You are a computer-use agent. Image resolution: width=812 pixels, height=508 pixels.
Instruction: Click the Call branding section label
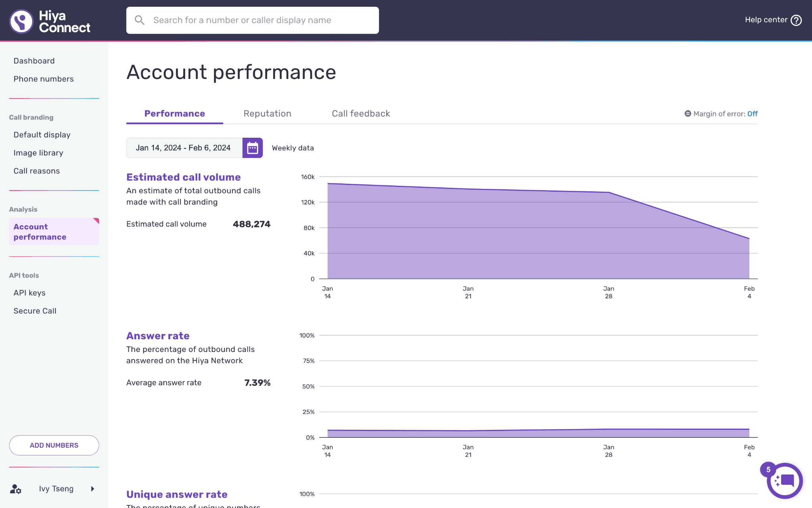coord(31,117)
